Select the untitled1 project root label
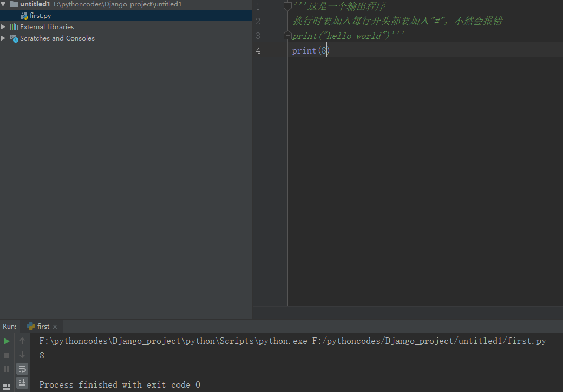563x392 pixels. [x=35, y=4]
